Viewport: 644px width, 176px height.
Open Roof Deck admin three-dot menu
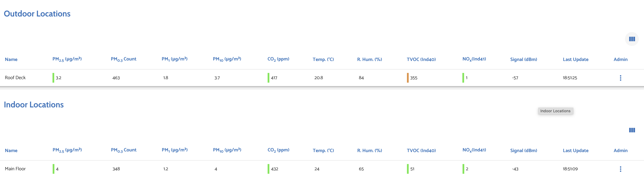point(620,78)
